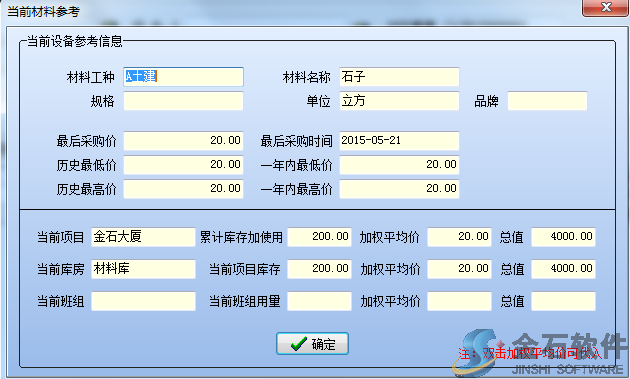Click the 当前项目 field showing 金石大厦
This screenshot has width=630, height=379.
pyautogui.click(x=143, y=237)
